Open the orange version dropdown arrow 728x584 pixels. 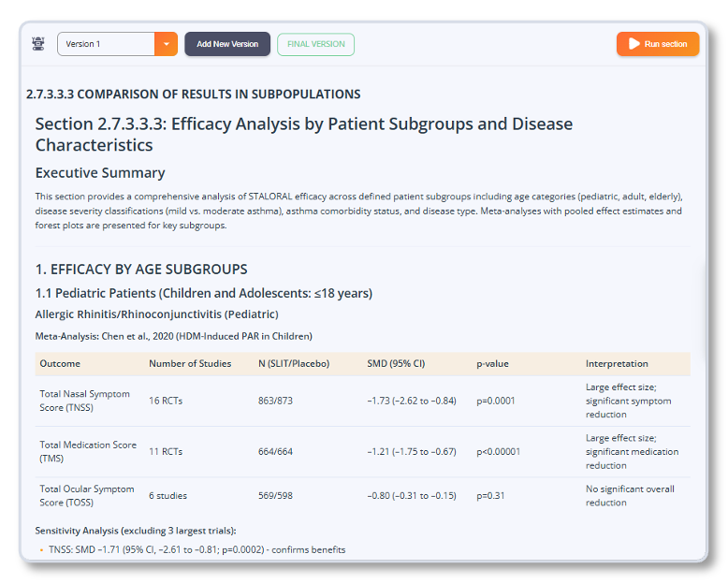pos(166,44)
